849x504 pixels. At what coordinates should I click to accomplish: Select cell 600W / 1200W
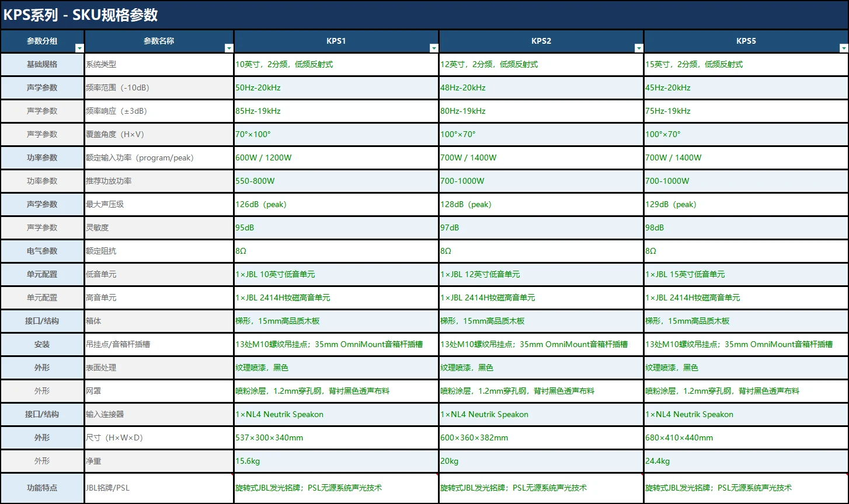(x=336, y=158)
